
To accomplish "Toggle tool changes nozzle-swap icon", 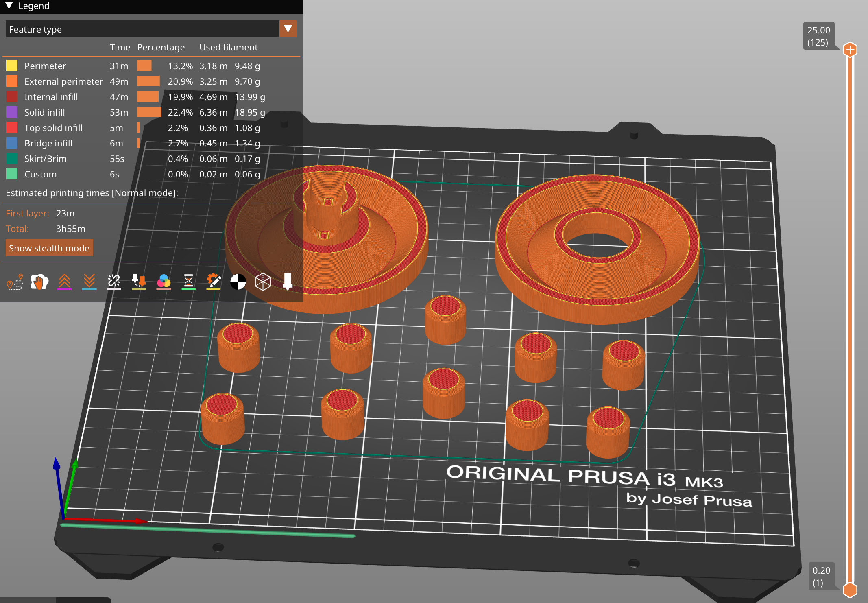I will (139, 282).
